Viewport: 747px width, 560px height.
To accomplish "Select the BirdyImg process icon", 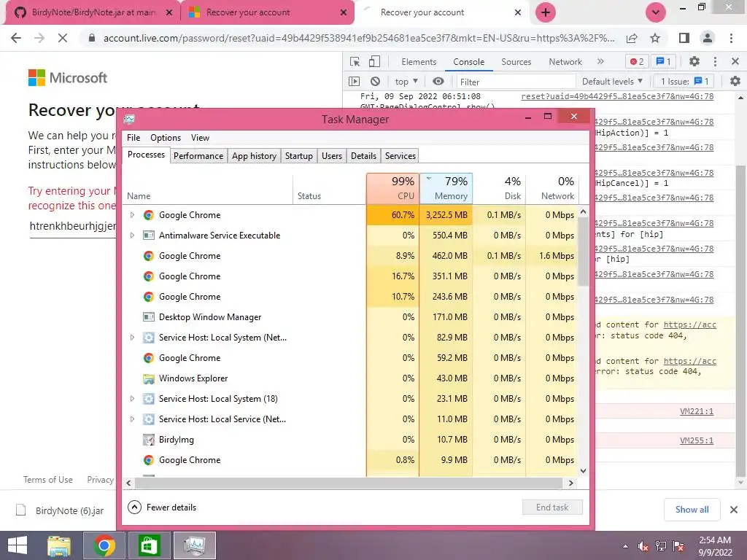I will point(149,440).
